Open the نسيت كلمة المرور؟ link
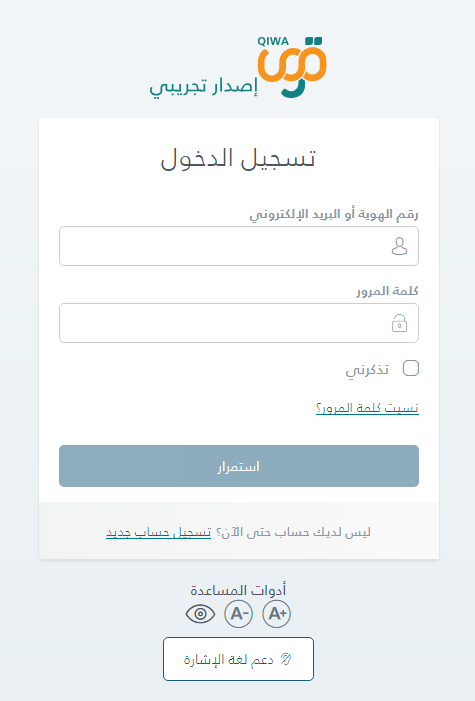 coord(367,408)
